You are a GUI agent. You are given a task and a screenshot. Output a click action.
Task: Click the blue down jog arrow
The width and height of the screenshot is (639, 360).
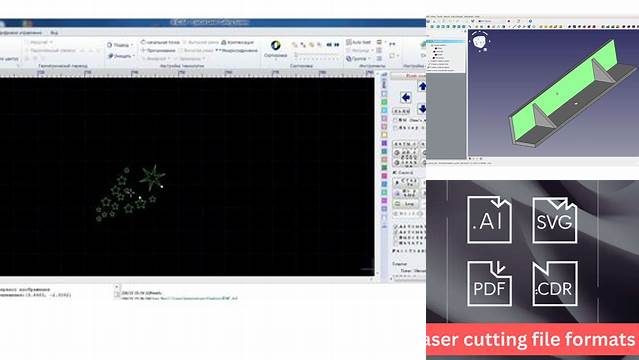point(422,109)
